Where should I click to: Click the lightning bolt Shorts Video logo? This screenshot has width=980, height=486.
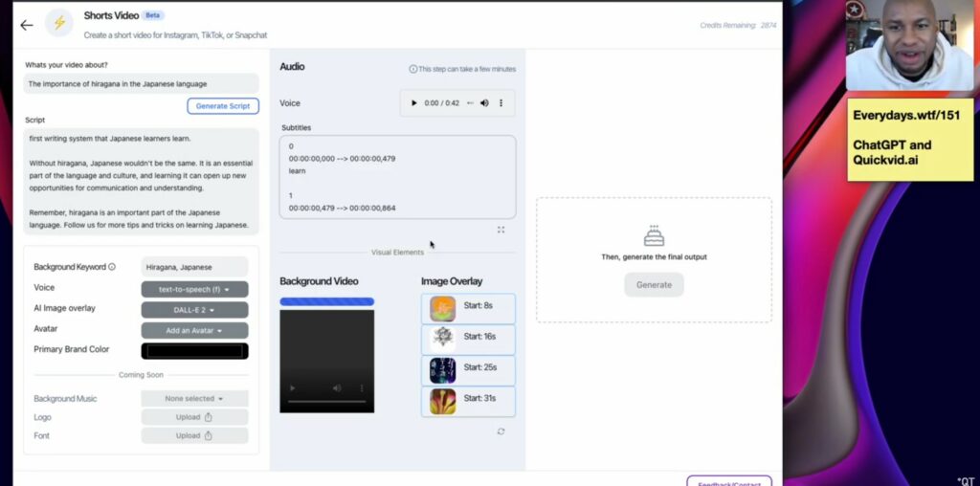(x=59, y=23)
